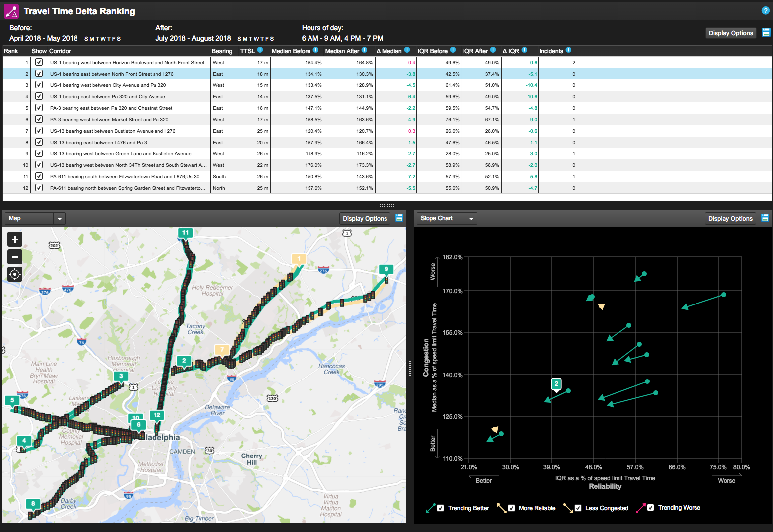Zoom in on the map with the plus control
Viewport: 773px width, 532px height.
pyautogui.click(x=14, y=239)
